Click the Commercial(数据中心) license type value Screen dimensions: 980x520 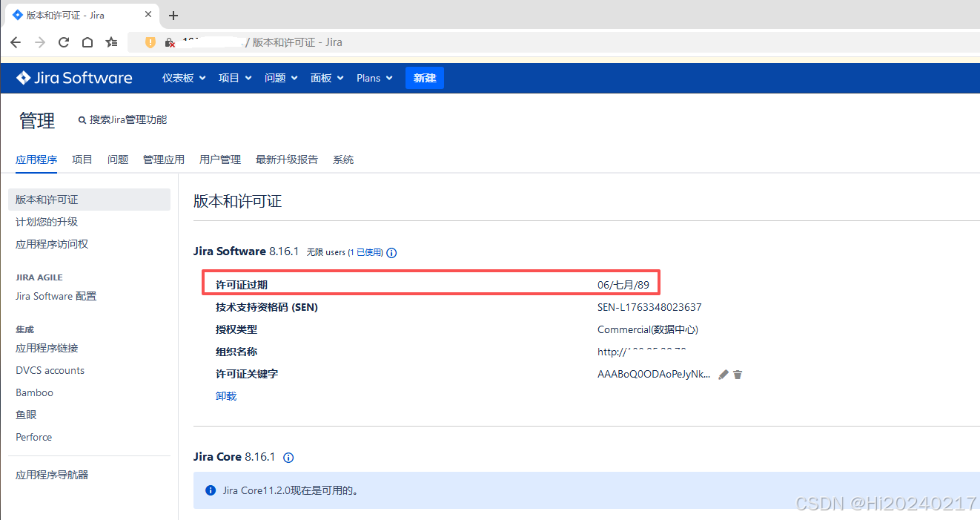tap(648, 329)
